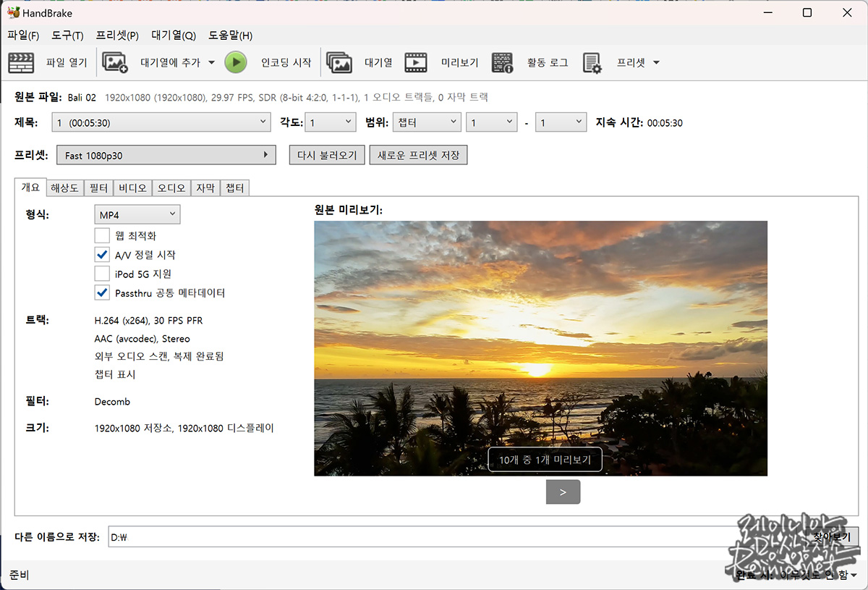Click the 새로운 프리셋 저장 button
The image size is (868, 590).
coord(418,154)
